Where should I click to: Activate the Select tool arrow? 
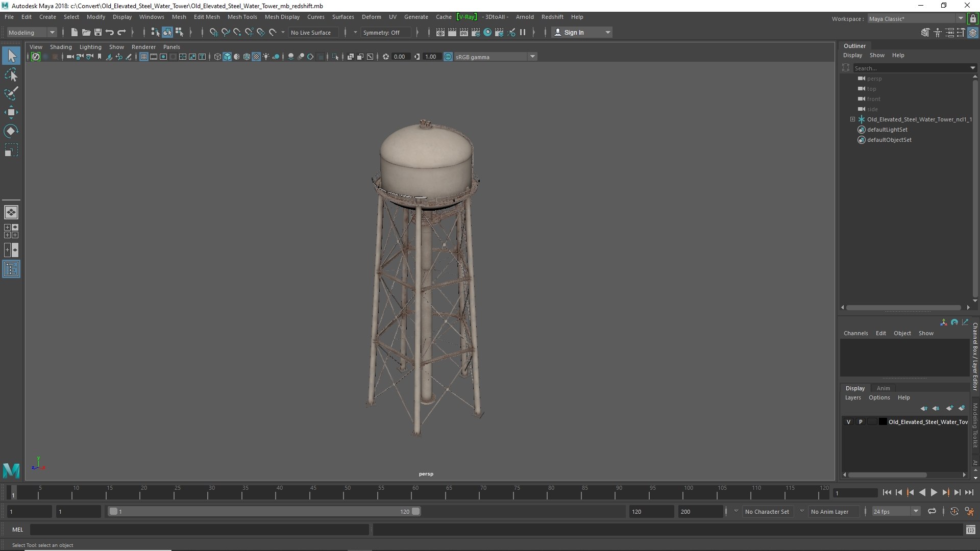pyautogui.click(x=11, y=56)
